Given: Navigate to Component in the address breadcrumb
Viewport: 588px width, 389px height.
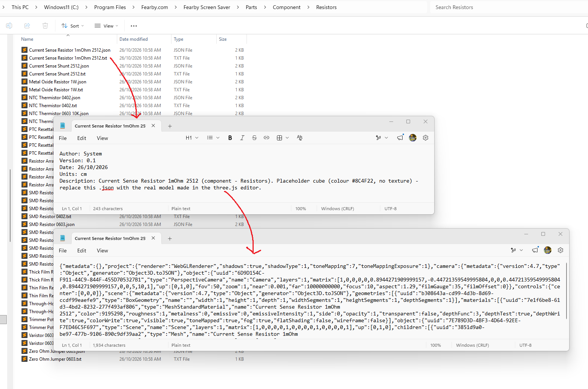Looking at the screenshot, I should click(x=287, y=7).
